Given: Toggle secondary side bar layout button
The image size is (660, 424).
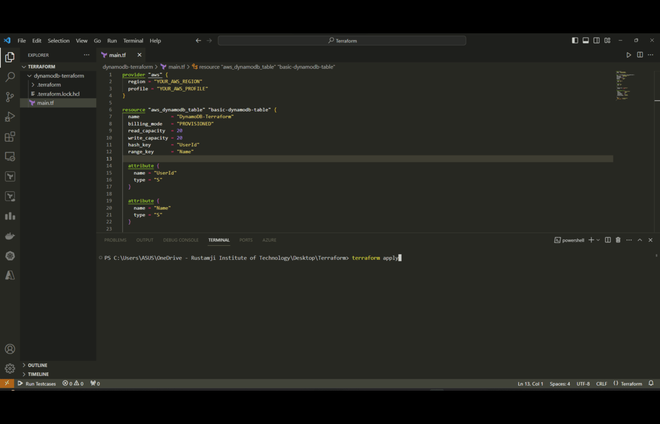Looking at the screenshot, I should click(x=597, y=41).
